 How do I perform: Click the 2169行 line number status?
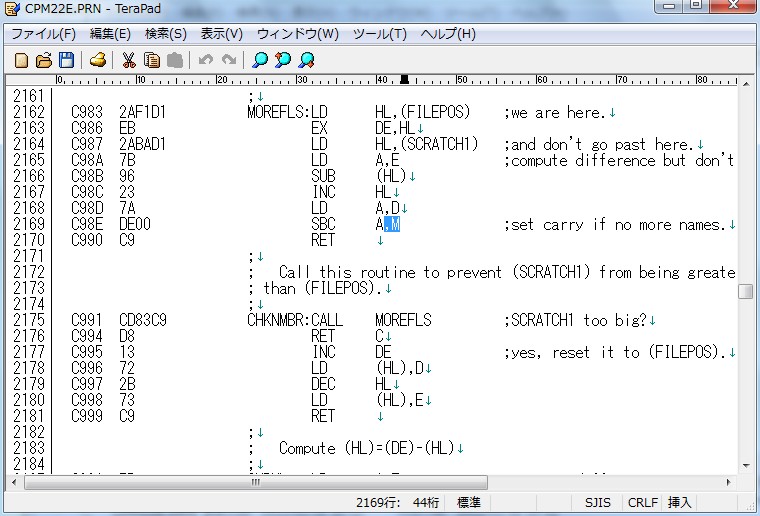(378, 502)
